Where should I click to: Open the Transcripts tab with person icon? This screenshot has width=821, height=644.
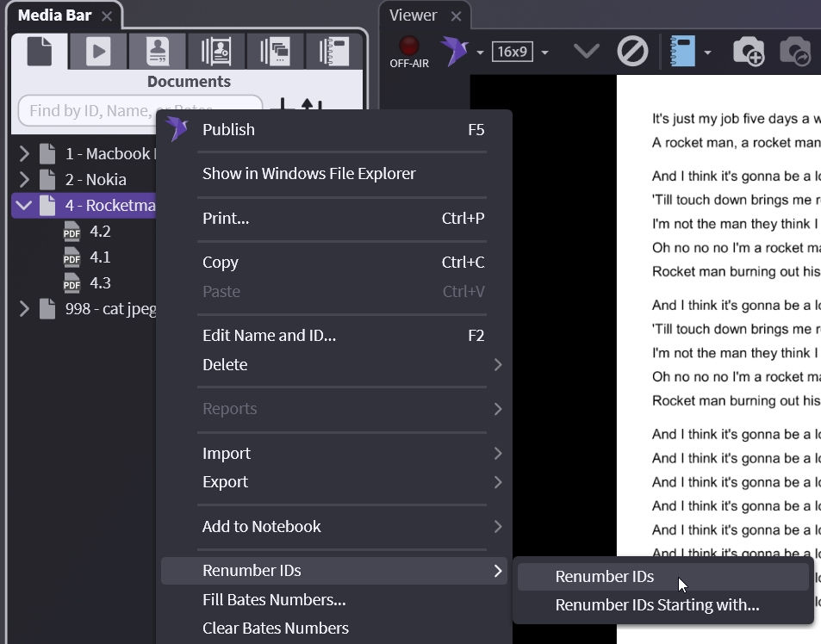[x=157, y=52]
